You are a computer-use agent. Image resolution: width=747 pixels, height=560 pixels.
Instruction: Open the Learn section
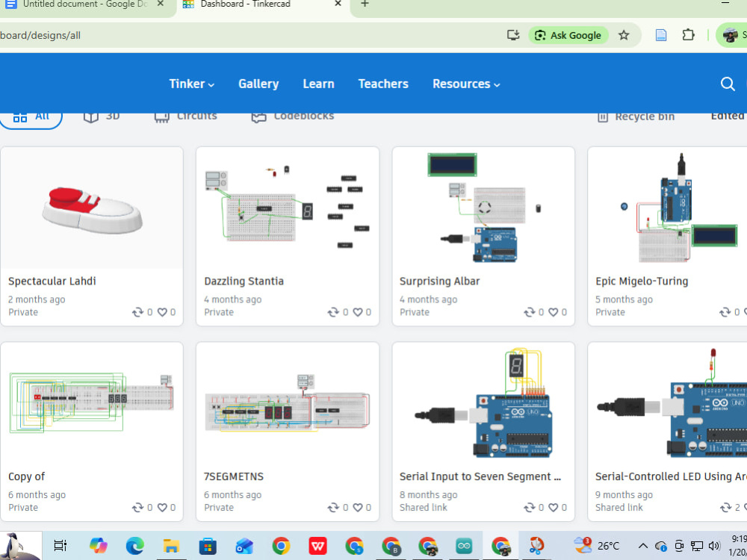coord(318,84)
